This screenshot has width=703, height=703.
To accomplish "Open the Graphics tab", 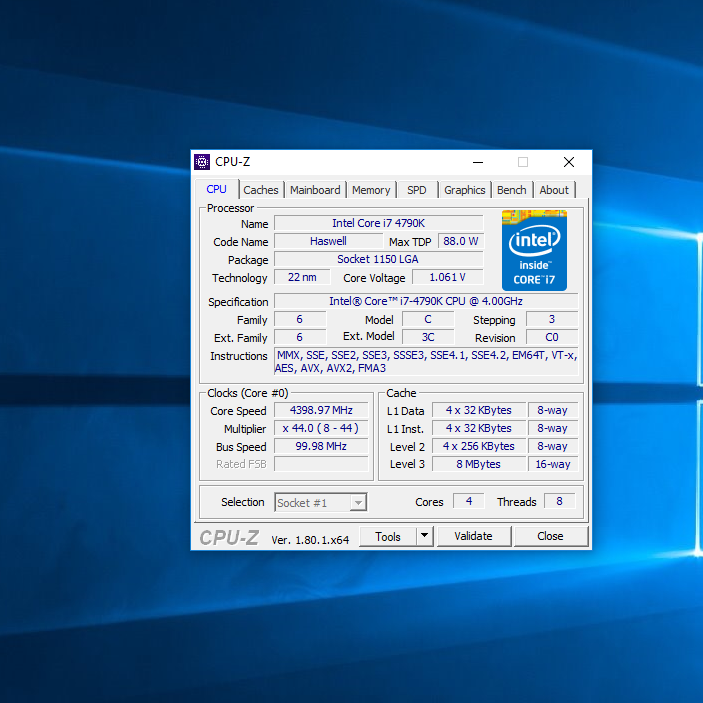I will click(464, 190).
